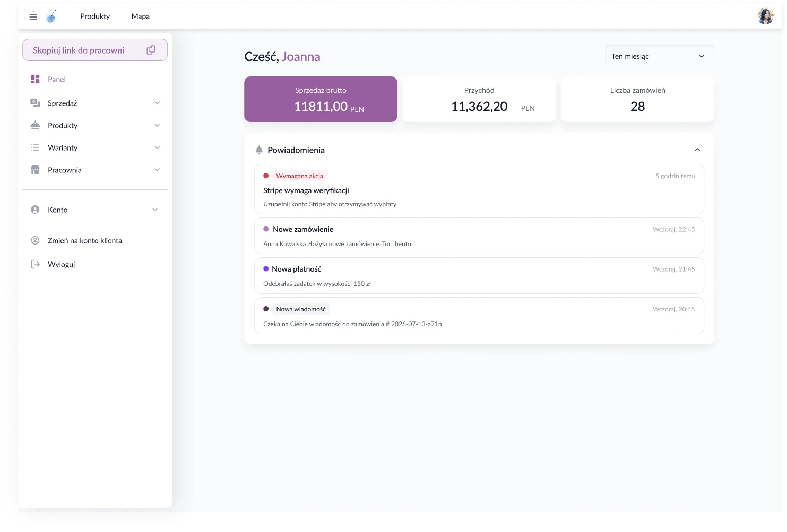The height and width of the screenshot is (532, 787).
Task: Open the Sprzedaż brutto purple card
Action: [321, 99]
